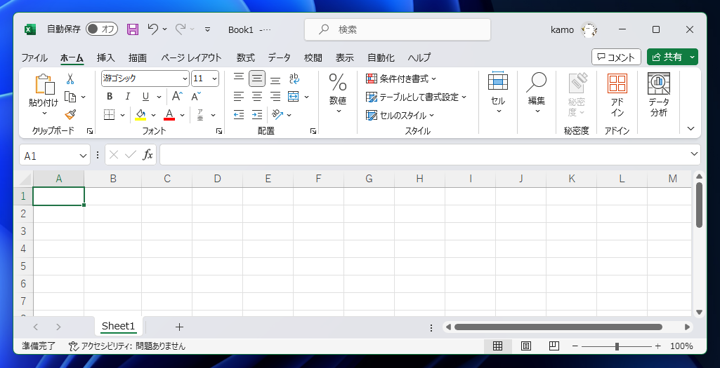This screenshot has width=720, height=368.
Task: Undo the last action
Action: pos(153,29)
